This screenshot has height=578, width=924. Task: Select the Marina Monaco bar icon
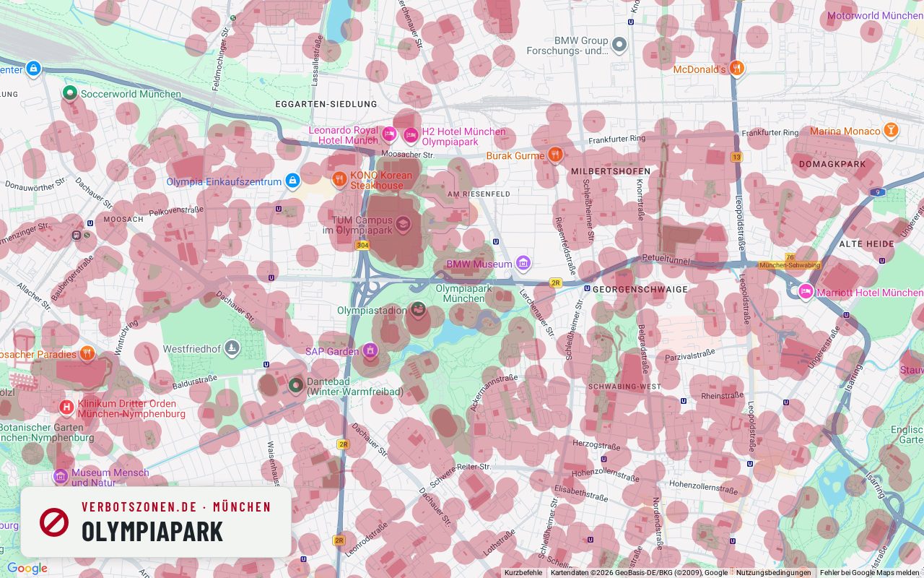coord(891,131)
